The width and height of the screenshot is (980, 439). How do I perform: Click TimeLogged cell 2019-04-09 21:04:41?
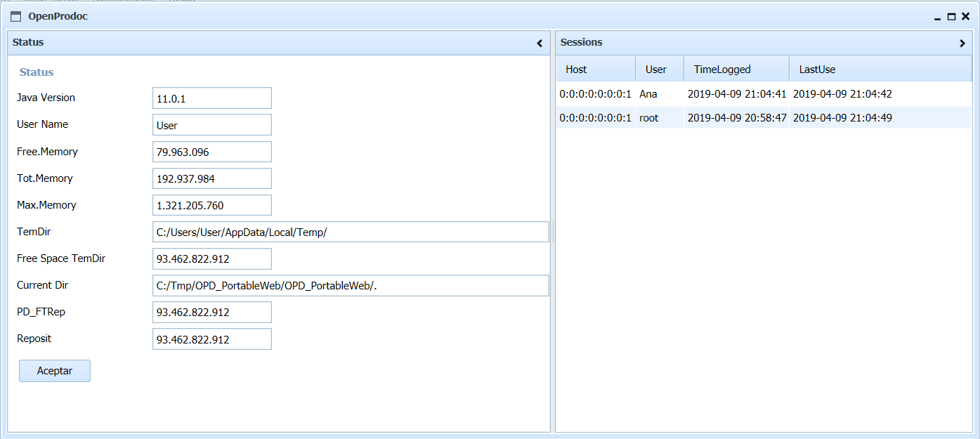pyautogui.click(x=737, y=94)
